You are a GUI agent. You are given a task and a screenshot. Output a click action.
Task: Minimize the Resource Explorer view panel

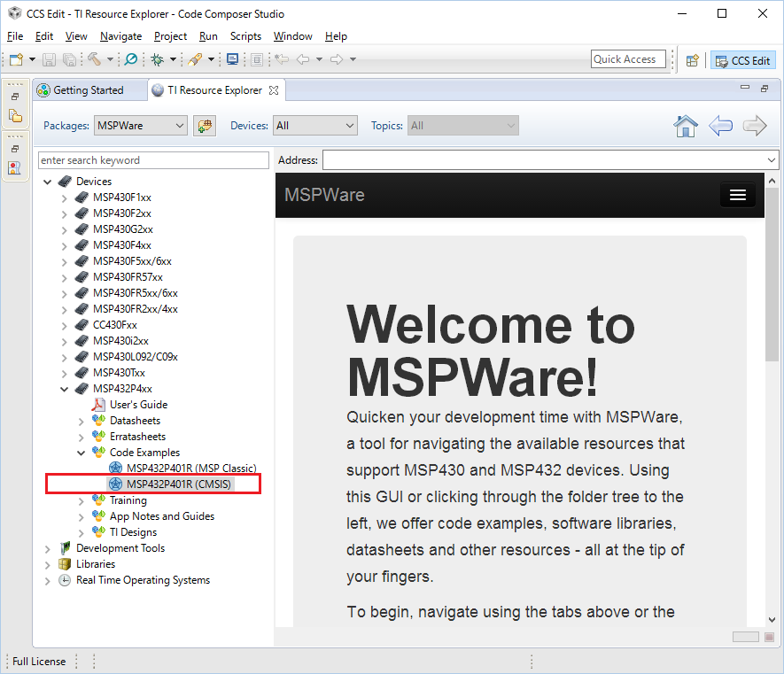pos(745,88)
